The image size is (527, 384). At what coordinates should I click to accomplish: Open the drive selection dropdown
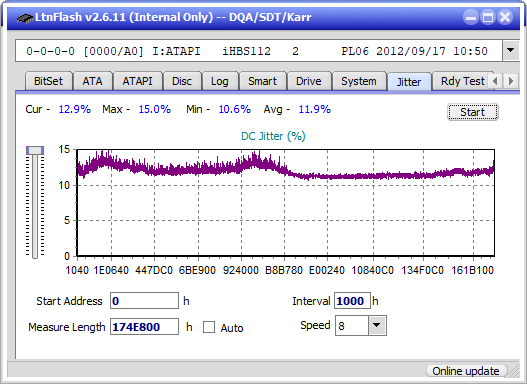pyautogui.click(x=511, y=51)
